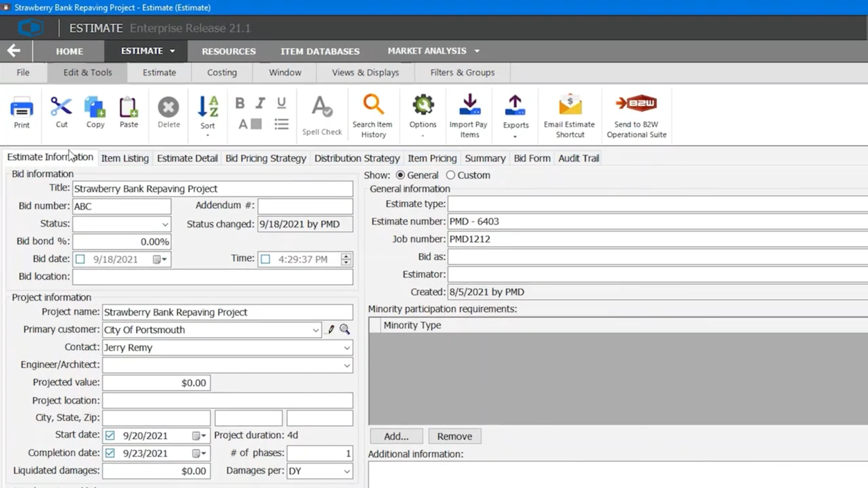Select the Copy toolbar icon
Viewport: 868px width, 488px height.
click(x=95, y=112)
